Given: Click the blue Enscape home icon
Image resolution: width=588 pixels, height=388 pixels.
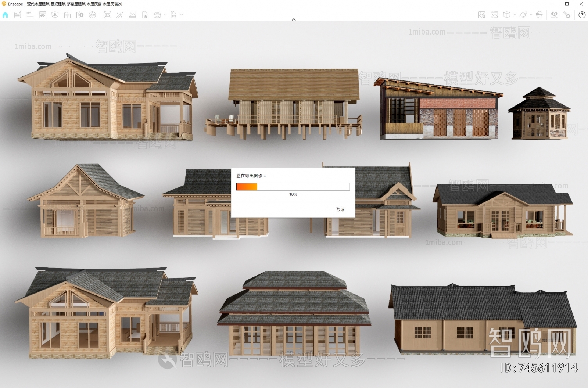Looking at the screenshot, I should [5, 15].
